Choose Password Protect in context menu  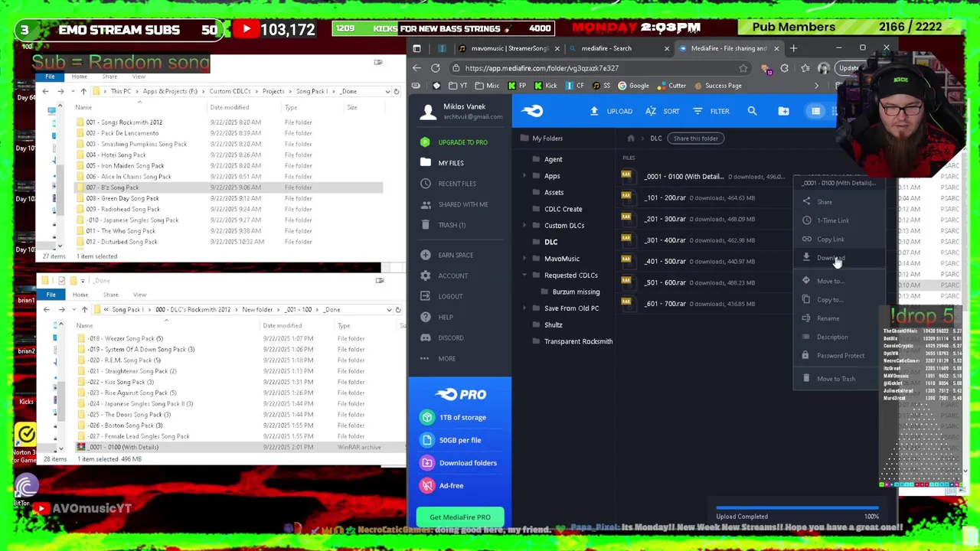(835, 356)
